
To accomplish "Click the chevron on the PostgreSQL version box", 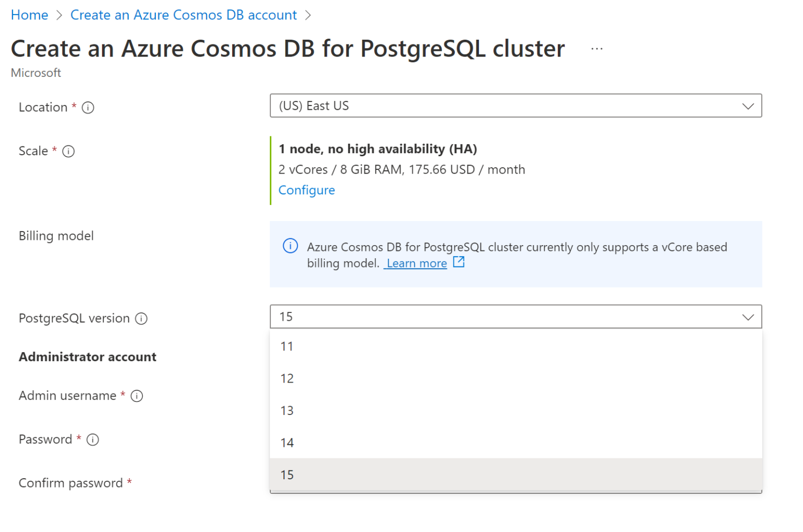I will [748, 317].
